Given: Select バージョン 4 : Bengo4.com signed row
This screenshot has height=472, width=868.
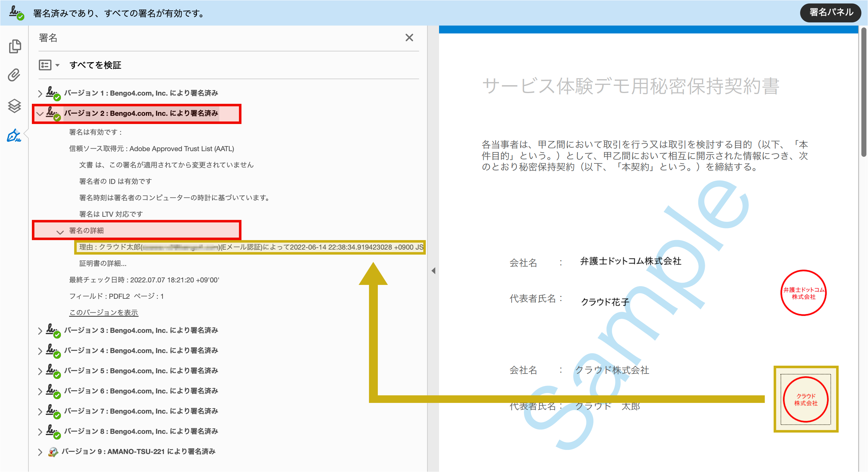Looking at the screenshot, I should 141,351.
